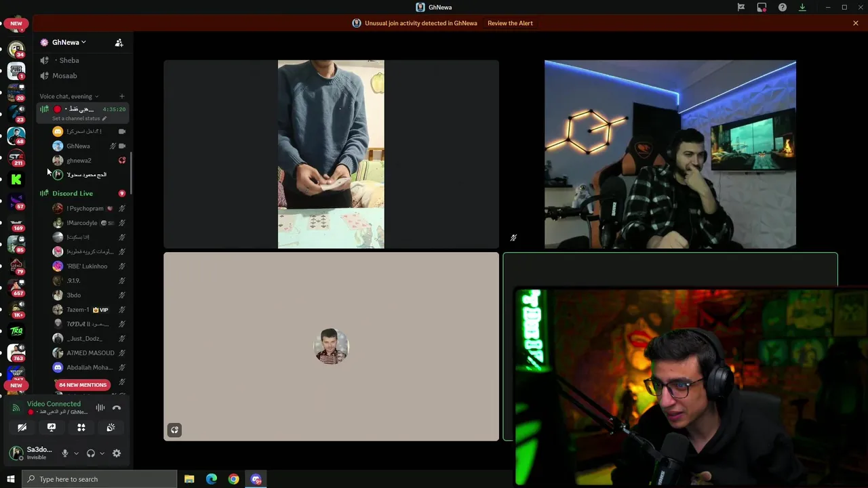The width and height of the screenshot is (868, 488).
Task: Open the soundboard button
Action: [111, 428]
